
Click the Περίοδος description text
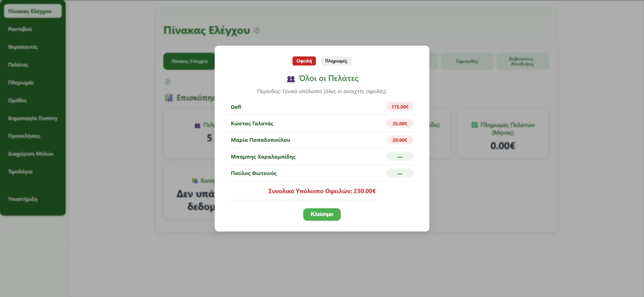(x=322, y=91)
